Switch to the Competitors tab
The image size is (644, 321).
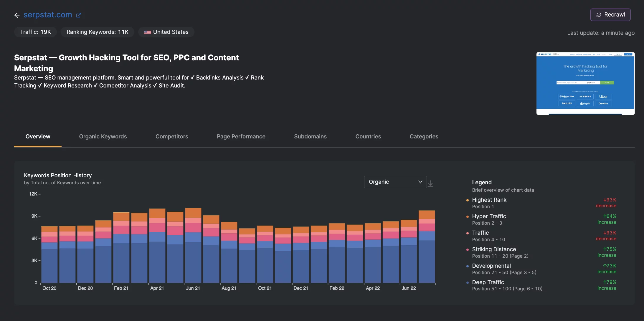click(171, 136)
